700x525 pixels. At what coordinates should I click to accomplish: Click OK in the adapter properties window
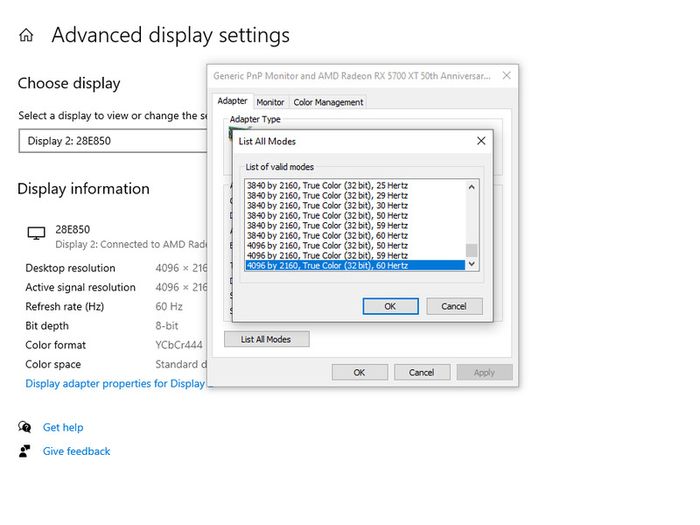[359, 372]
